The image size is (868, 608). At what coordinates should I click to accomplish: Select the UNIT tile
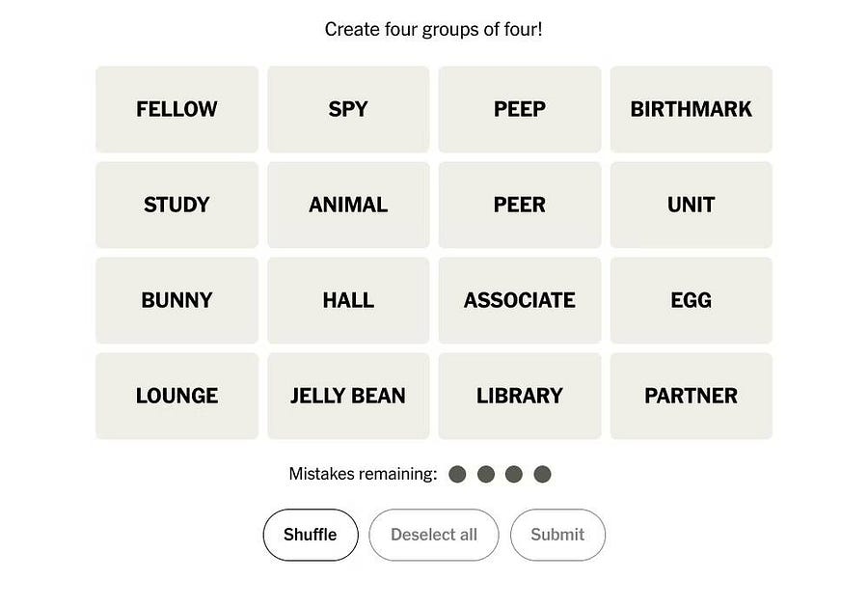(x=692, y=205)
